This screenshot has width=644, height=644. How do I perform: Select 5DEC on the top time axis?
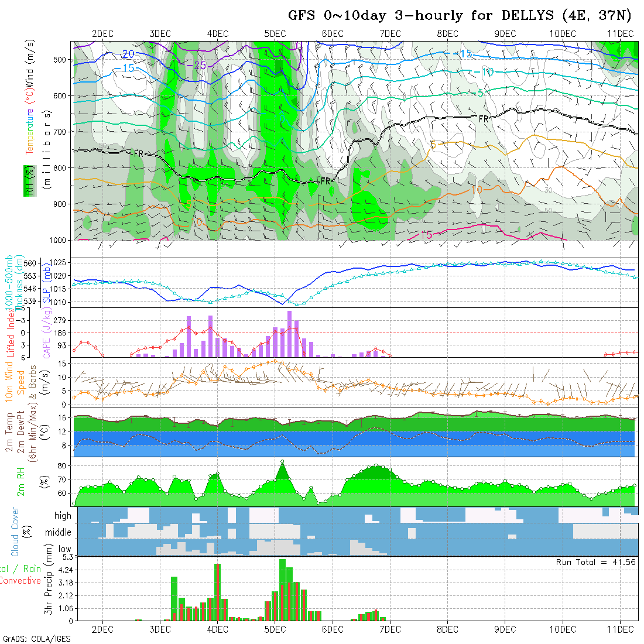tap(275, 33)
